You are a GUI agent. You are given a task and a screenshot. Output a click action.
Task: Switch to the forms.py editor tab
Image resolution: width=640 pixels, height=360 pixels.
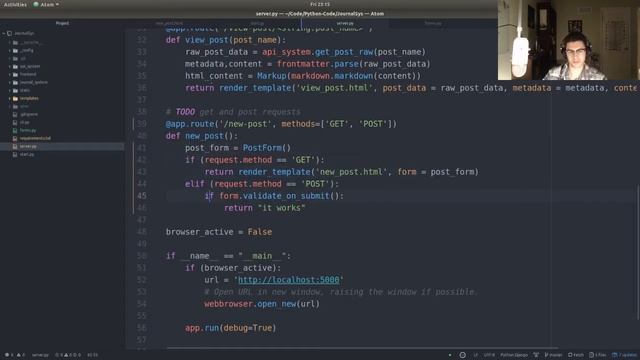(x=433, y=23)
